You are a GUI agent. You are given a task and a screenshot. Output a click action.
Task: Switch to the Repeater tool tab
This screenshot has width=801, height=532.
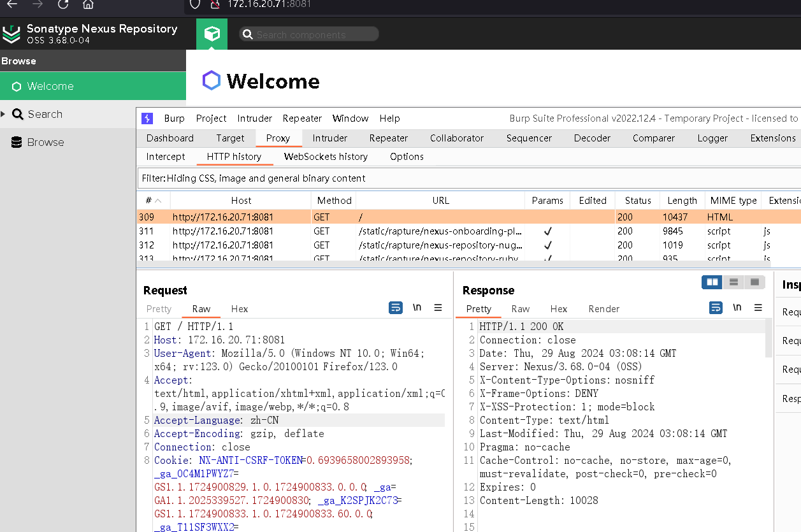[389, 138]
